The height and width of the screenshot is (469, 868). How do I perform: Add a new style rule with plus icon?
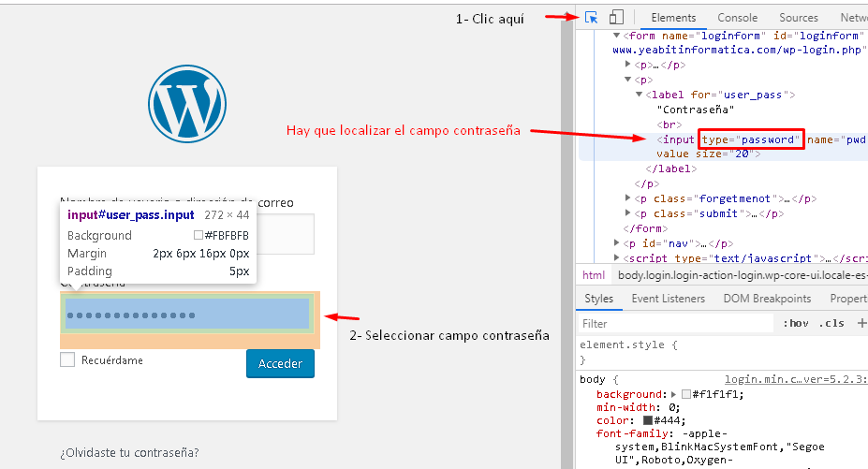[861, 323]
